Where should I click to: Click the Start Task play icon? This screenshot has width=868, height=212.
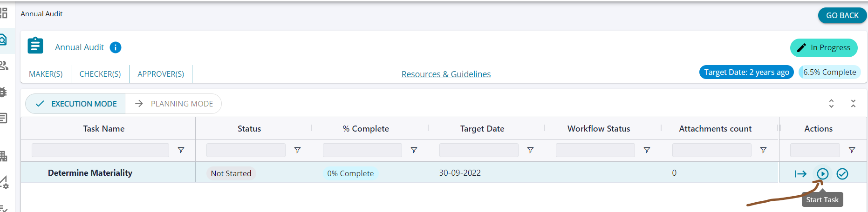(822, 174)
